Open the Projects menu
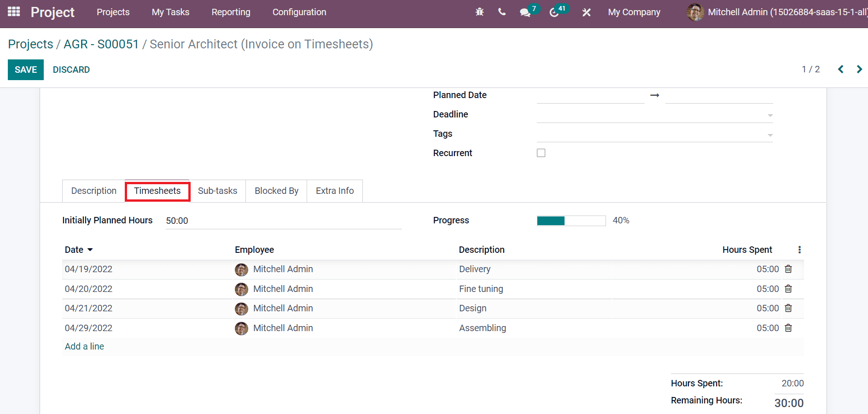 coord(113,12)
